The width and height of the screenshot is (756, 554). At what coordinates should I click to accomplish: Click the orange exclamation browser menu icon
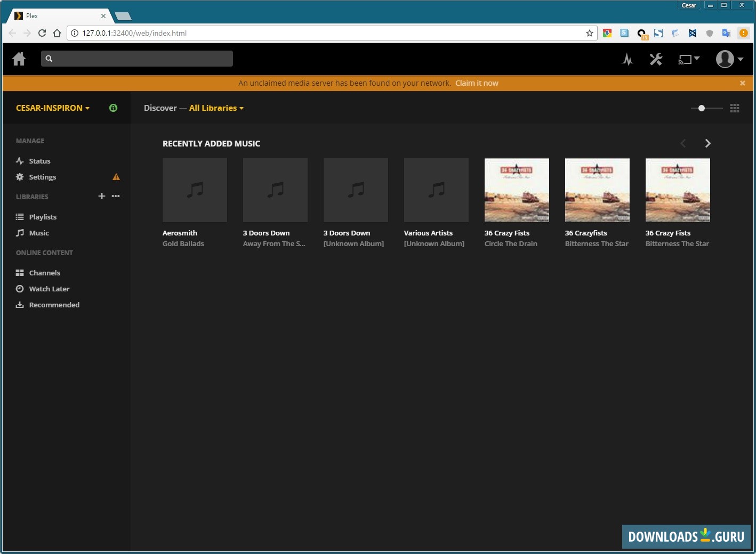pos(744,33)
